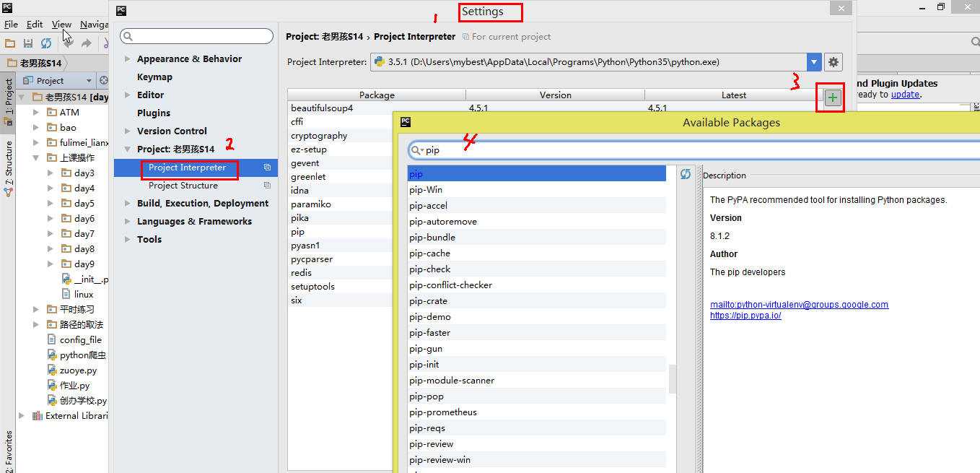Click the PyCharm logo on Available Packages window
The height and width of the screenshot is (473, 980).
coord(406,122)
